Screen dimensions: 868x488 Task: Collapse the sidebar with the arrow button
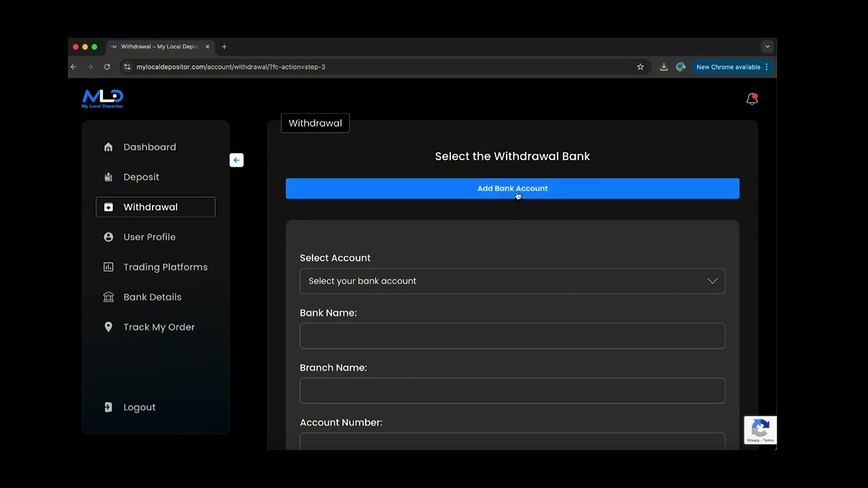236,160
